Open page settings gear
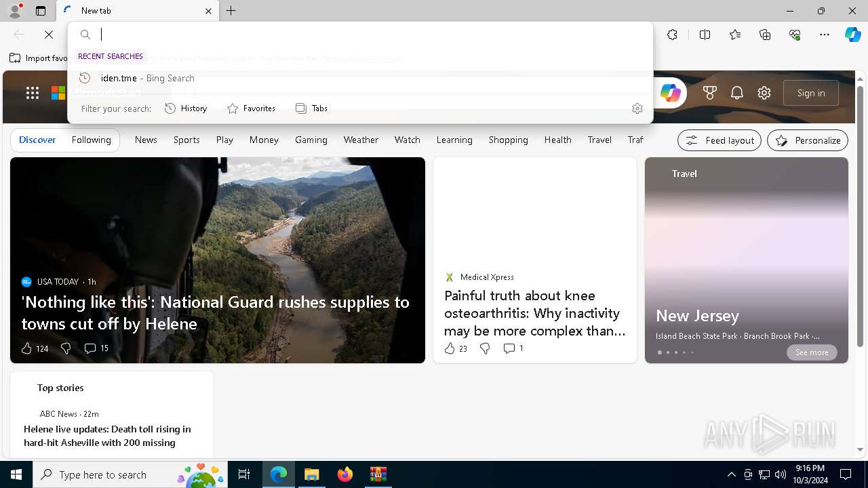This screenshot has width=868, height=488. tap(764, 93)
